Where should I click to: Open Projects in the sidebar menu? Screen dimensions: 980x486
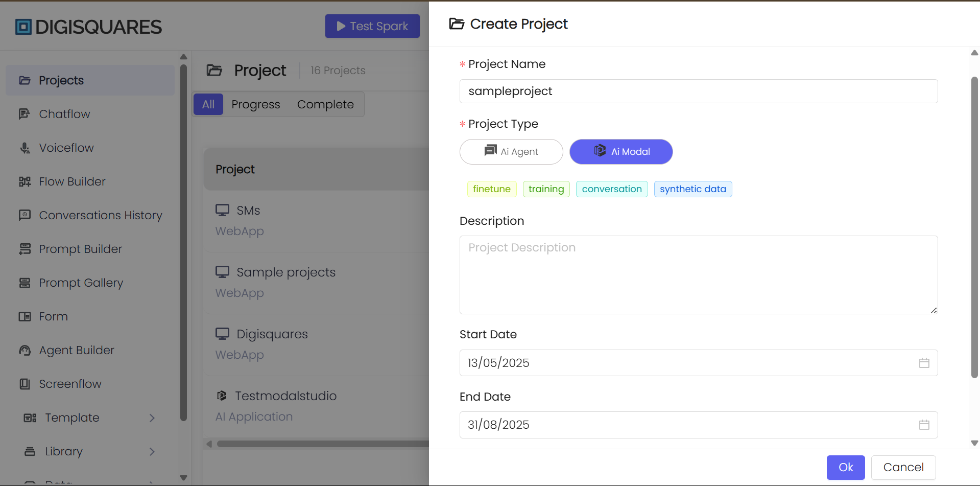pos(90,80)
